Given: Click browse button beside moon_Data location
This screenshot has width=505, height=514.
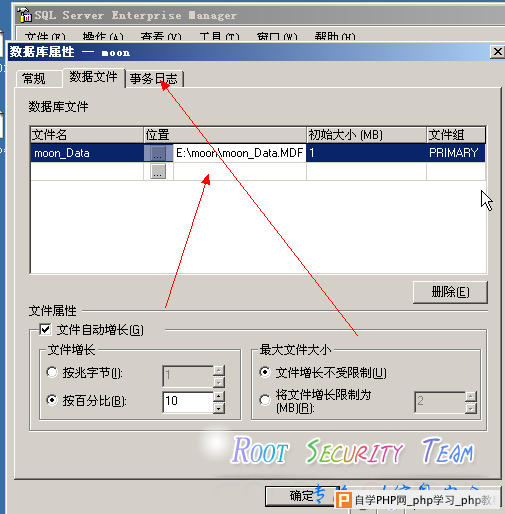Looking at the screenshot, I should click(158, 153).
